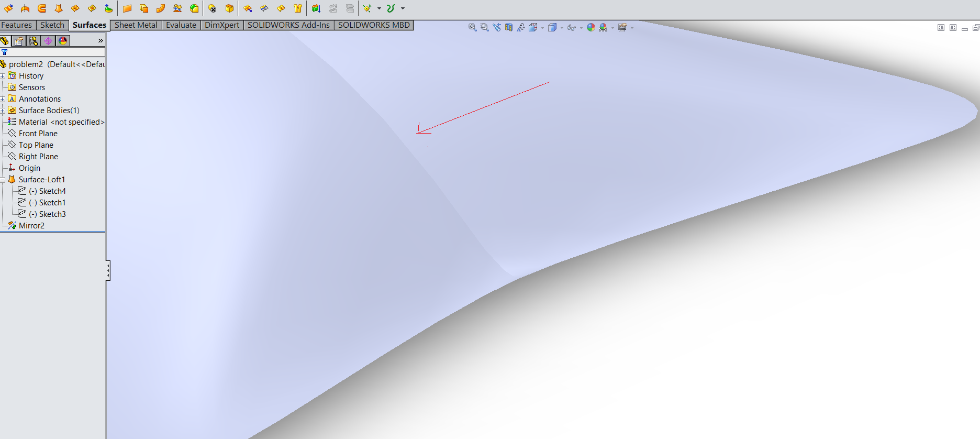Select the Boundary Surface tool
980x439 pixels.
pos(75,8)
